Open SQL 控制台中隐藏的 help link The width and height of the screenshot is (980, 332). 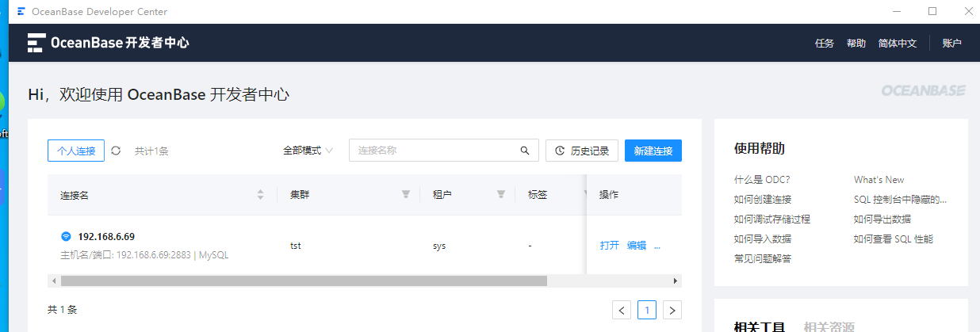pos(901,199)
